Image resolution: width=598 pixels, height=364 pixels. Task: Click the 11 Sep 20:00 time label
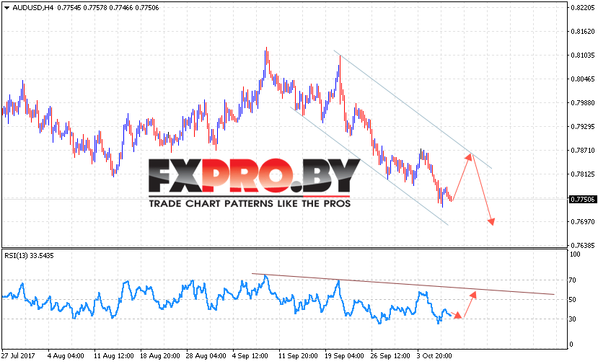[x=298, y=355]
